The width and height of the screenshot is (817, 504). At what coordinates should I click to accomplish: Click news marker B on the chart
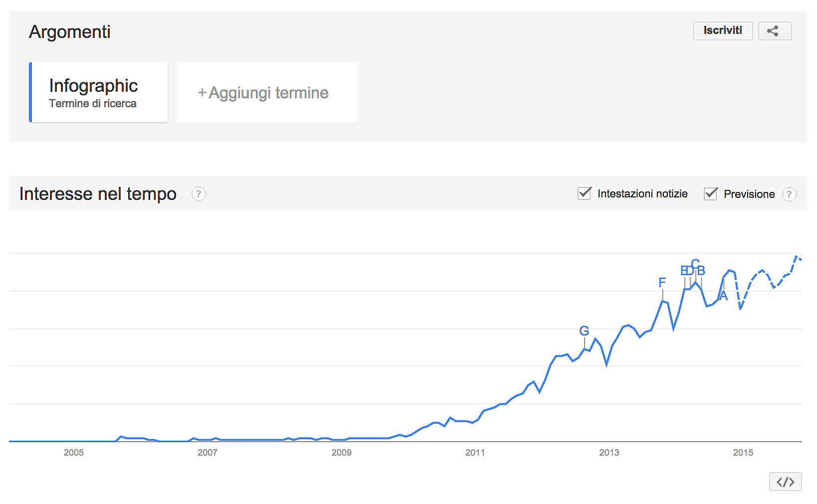coord(701,271)
